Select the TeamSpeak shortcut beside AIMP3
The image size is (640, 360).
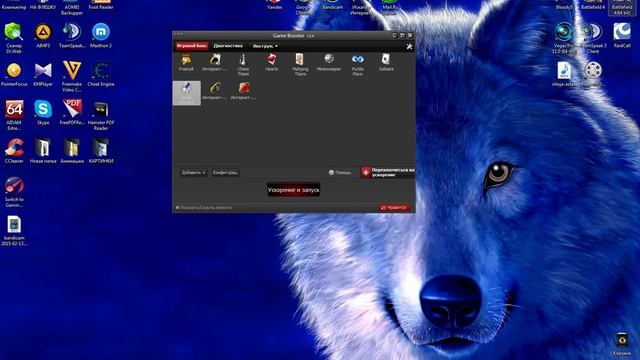72,36
